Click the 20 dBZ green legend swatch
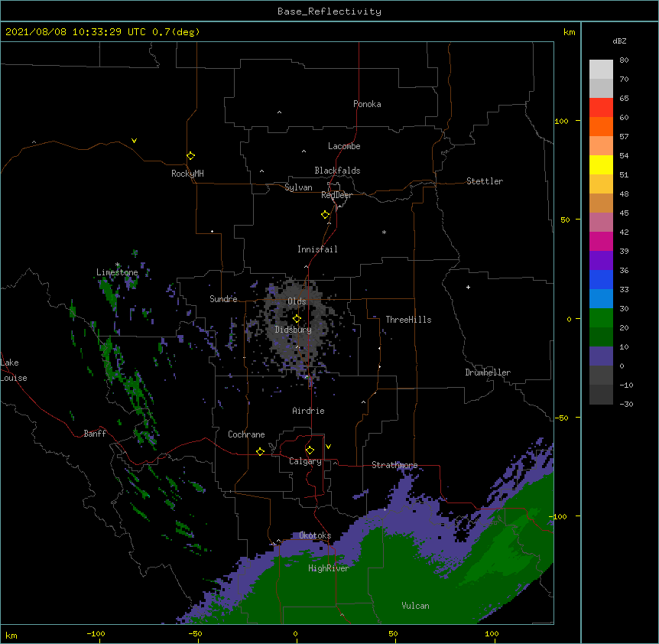This screenshot has width=659, height=644. [x=601, y=318]
